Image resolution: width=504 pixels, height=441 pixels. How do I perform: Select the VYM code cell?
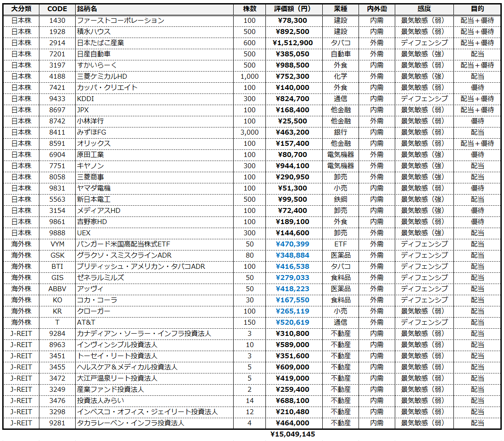[x=57, y=244]
